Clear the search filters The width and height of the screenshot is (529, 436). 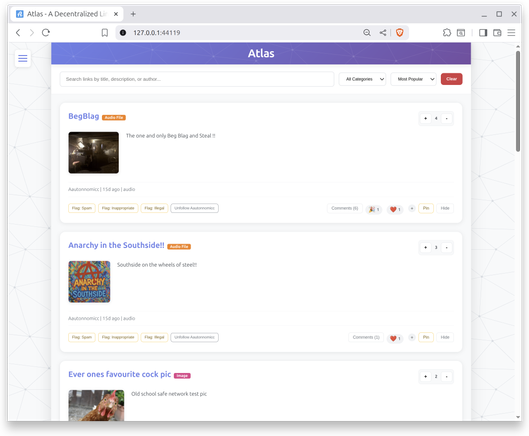(451, 79)
